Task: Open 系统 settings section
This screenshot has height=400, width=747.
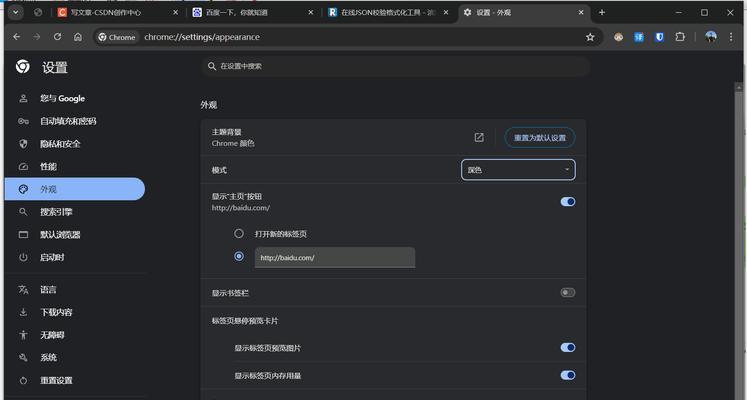Action: (x=75, y=358)
